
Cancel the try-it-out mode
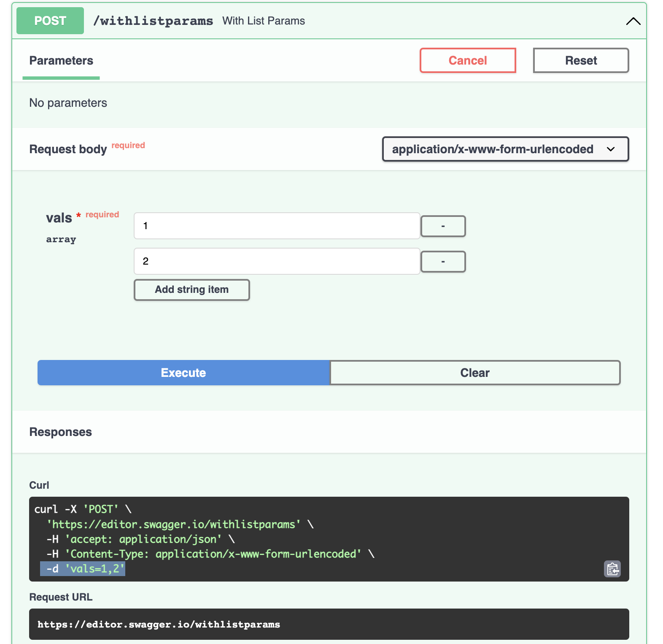(468, 60)
